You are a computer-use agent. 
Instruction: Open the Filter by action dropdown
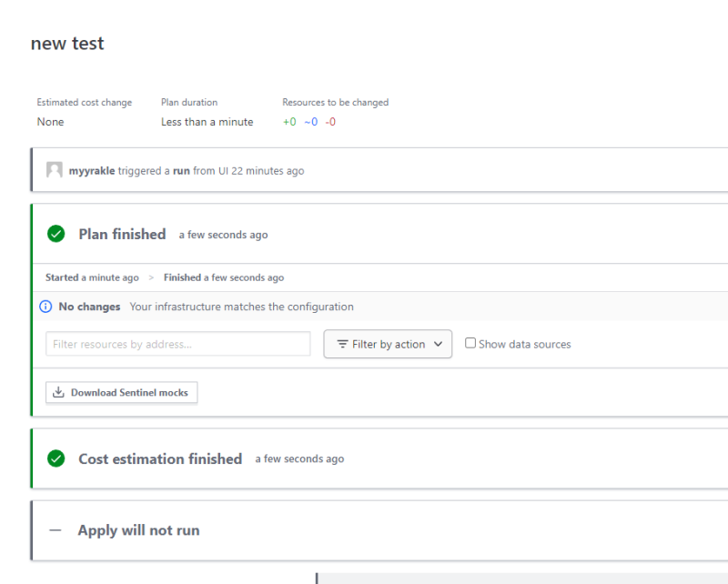(388, 344)
